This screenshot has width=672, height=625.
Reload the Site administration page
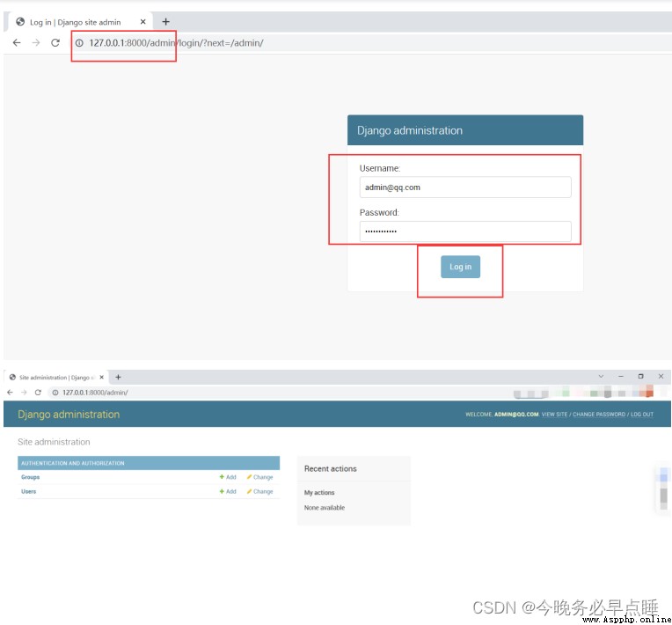point(38,393)
